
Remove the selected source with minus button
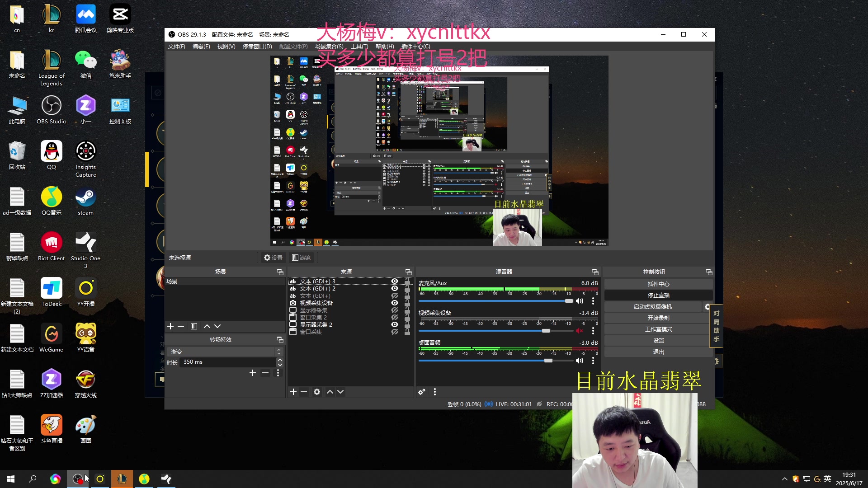point(304,392)
